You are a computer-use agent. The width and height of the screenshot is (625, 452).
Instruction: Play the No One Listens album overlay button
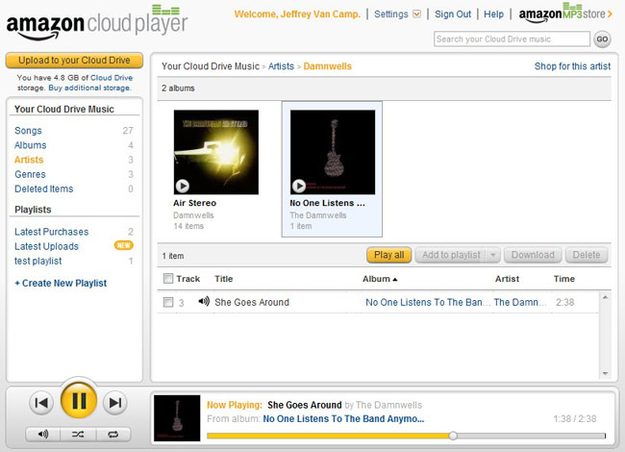point(299,186)
